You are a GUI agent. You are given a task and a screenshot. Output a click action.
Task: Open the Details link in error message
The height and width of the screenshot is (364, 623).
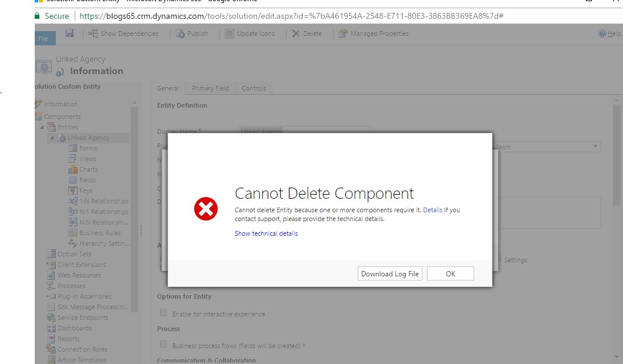point(432,210)
